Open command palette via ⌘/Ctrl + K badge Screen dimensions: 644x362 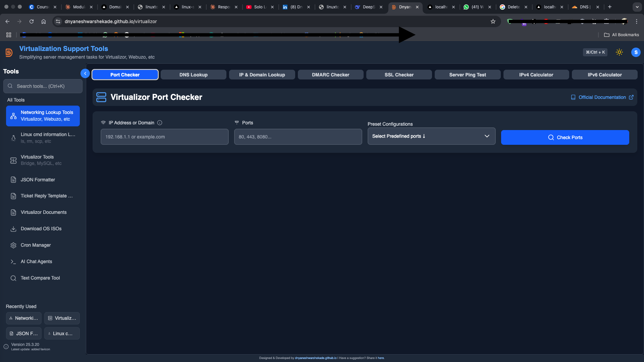tap(595, 52)
